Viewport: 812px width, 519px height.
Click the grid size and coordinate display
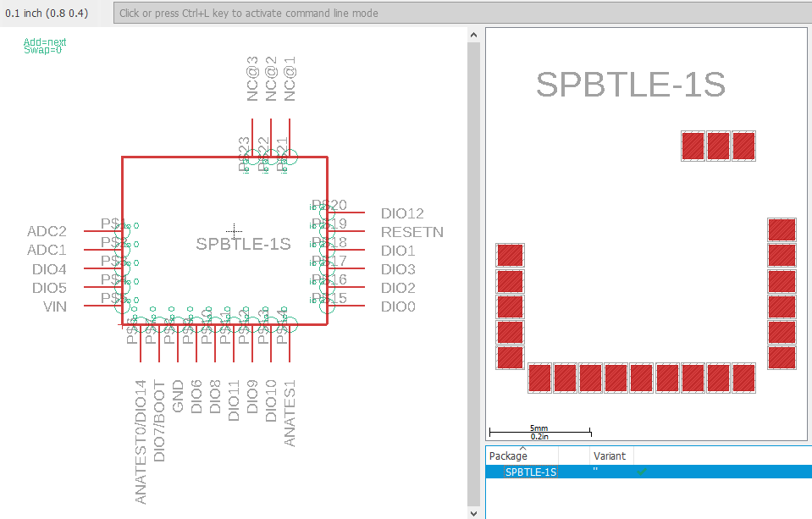tap(47, 13)
